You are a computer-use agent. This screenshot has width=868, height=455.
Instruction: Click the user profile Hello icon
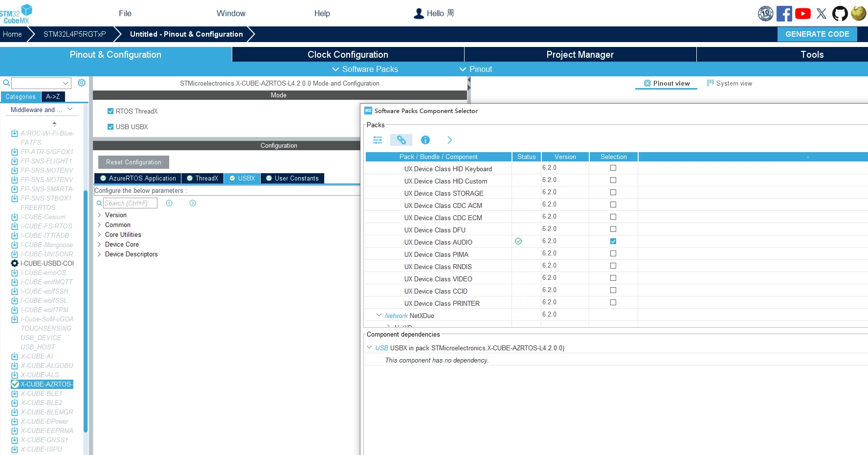click(419, 14)
